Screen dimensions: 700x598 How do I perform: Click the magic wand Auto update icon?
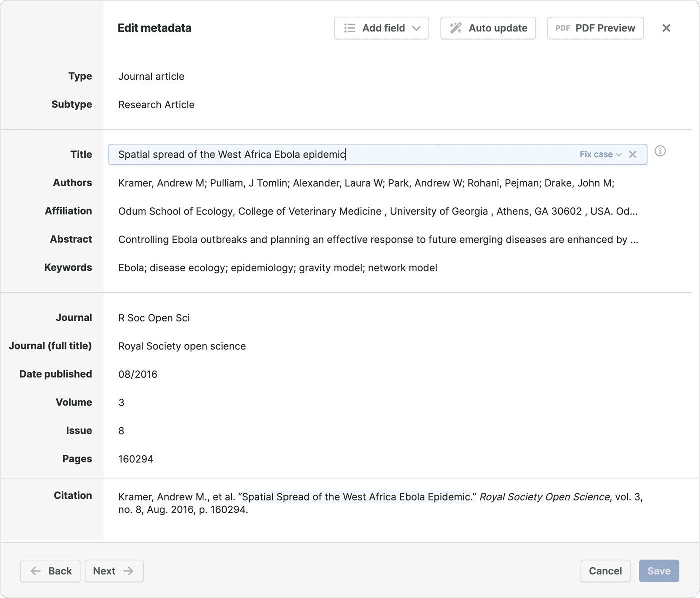tap(455, 28)
